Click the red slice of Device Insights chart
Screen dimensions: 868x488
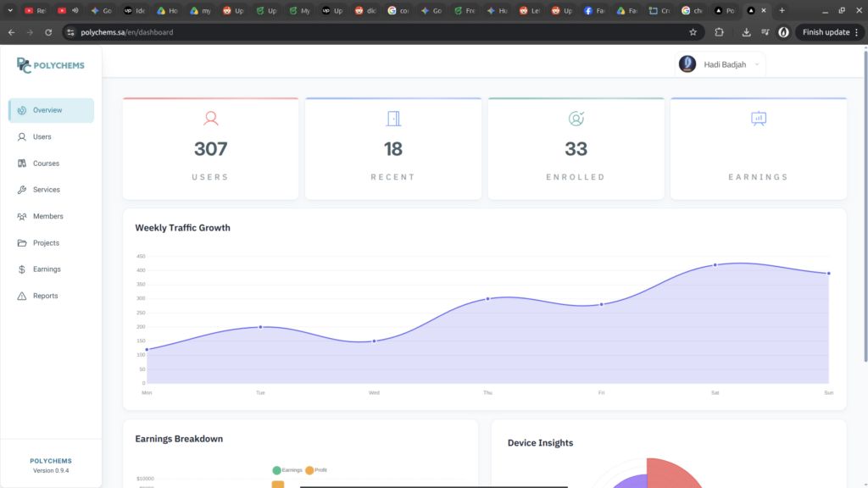(x=672, y=474)
